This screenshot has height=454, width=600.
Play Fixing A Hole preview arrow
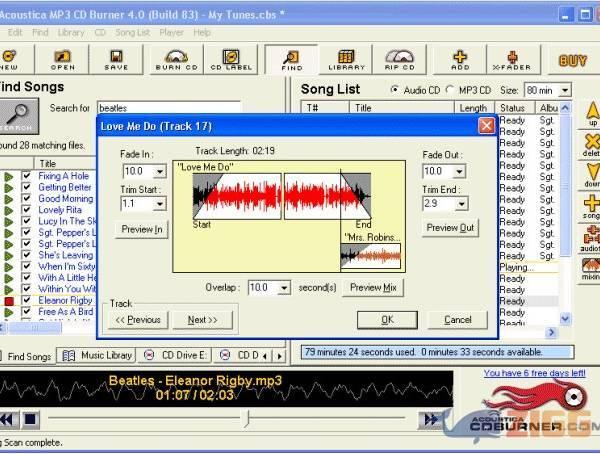point(8,176)
